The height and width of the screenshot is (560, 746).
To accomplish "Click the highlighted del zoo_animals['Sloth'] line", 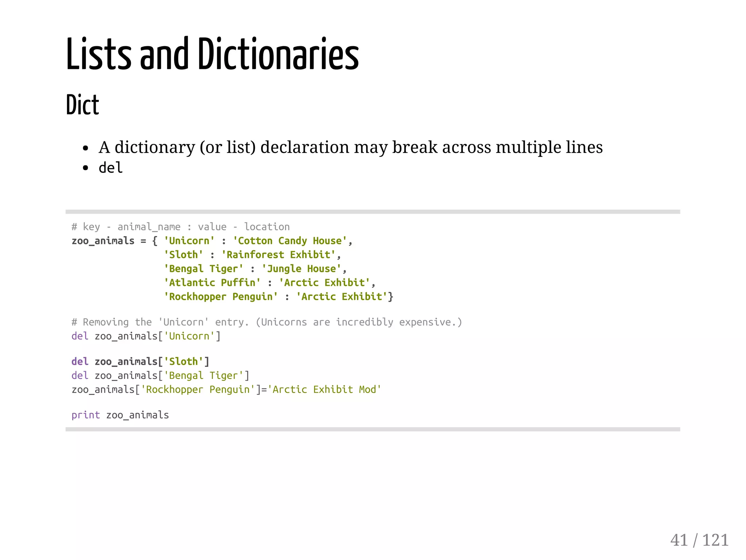I will point(140,361).
